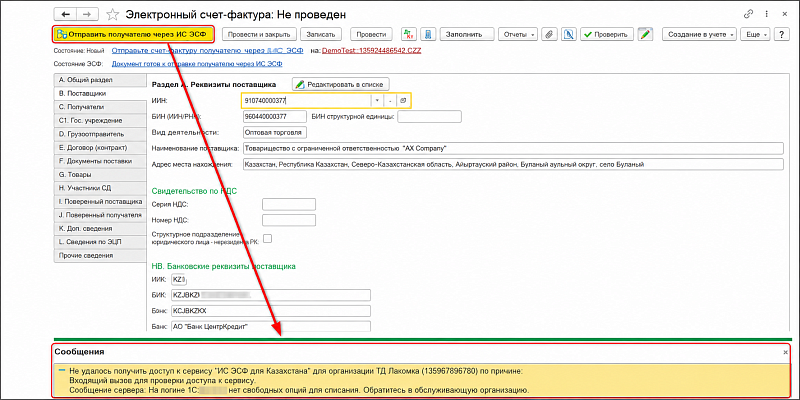The height and width of the screenshot is (400, 800).
Task: Switch to E. Договор (контракт) tab
Action: coord(100,147)
